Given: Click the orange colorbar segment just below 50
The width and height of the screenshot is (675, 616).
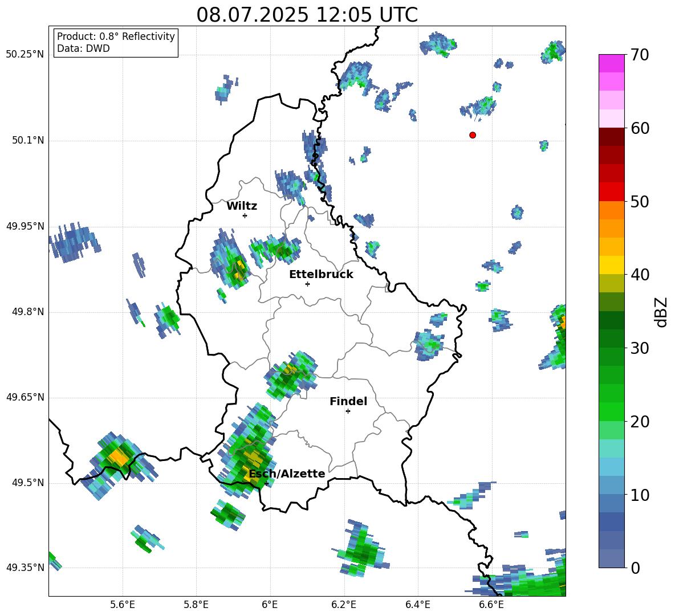Looking at the screenshot, I should pyautogui.click(x=611, y=210).
